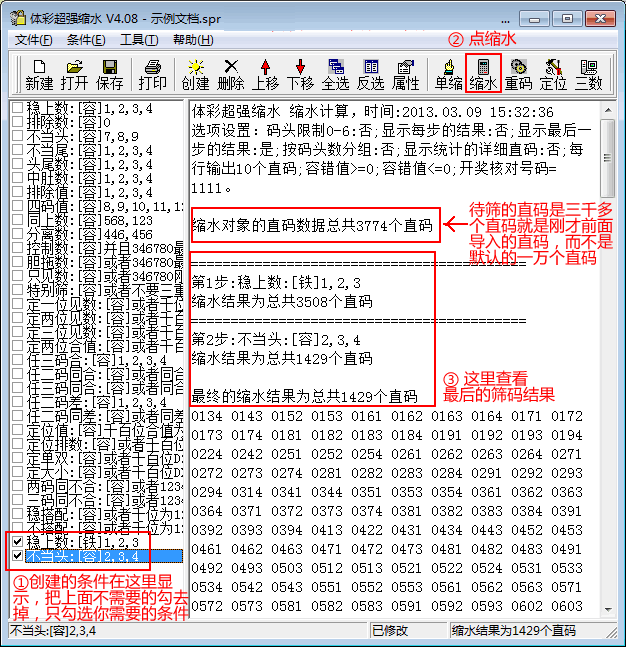
Task: Check the 分离数:[容]446,456 checkbox
Action: click(x=17, y=234)
